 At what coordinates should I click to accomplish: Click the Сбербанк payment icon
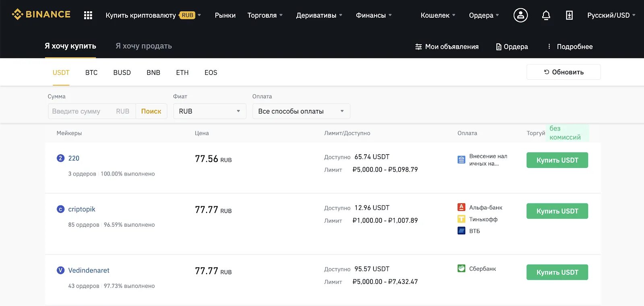461,269
